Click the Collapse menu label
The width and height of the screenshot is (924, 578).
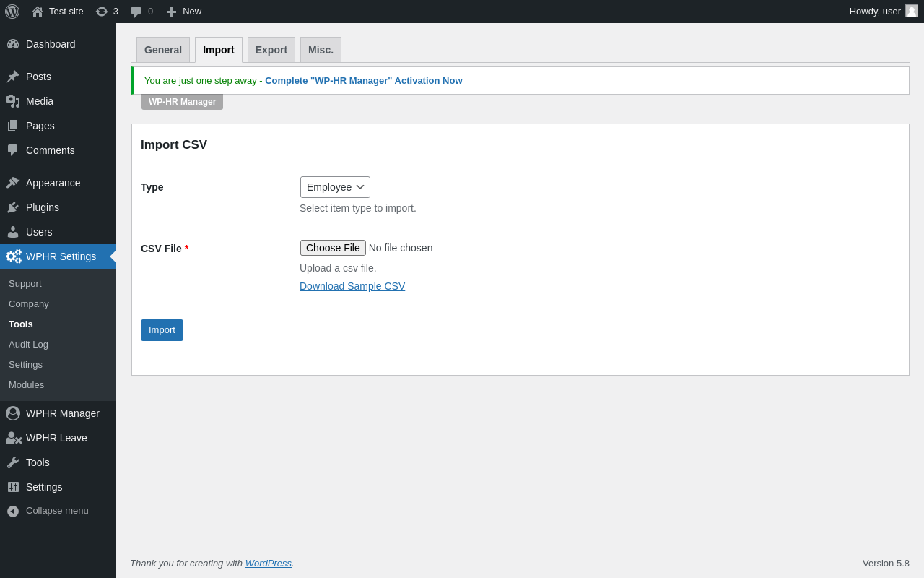tap(57, 510)
